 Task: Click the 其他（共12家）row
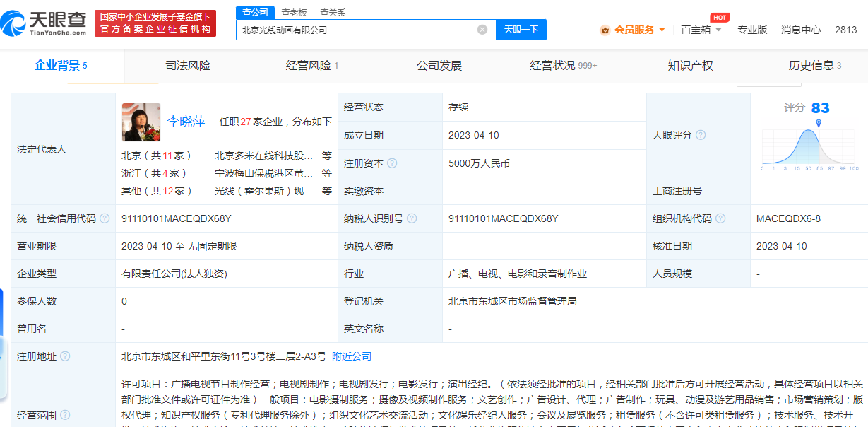click(157, 191)
